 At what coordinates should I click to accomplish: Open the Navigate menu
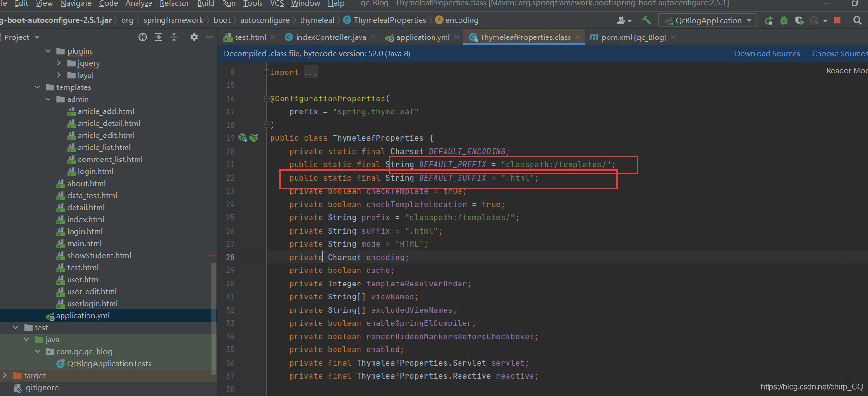(x=76, y=3)
